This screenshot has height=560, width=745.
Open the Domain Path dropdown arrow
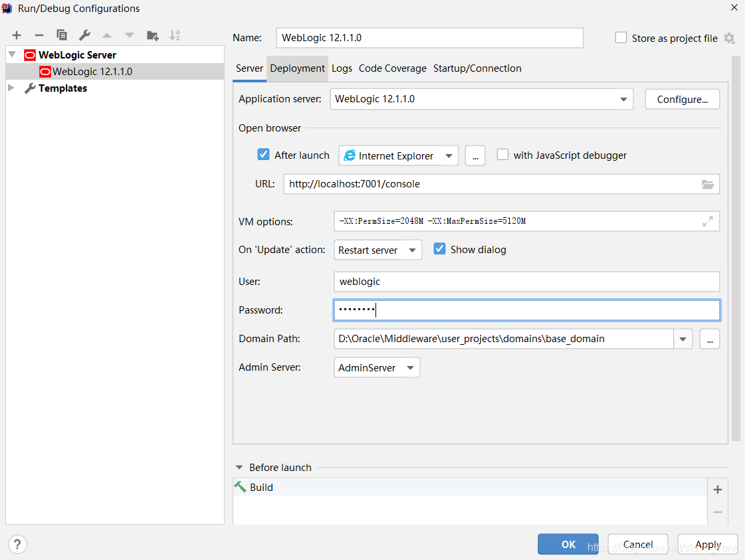(683, 339)
